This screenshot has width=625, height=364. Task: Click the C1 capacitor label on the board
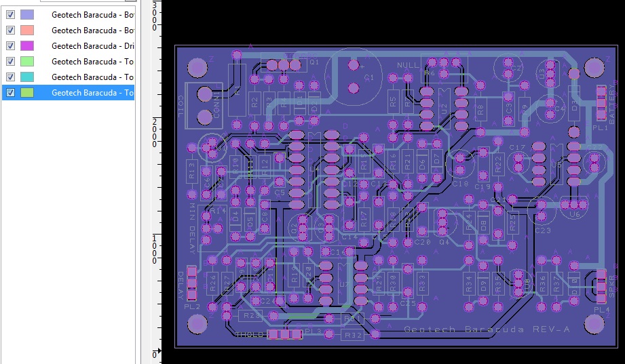[369, 77]
